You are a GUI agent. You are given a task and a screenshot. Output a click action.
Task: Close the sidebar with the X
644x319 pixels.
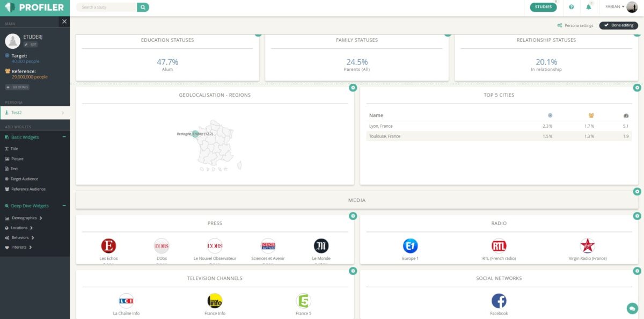(x=64, y=21)
